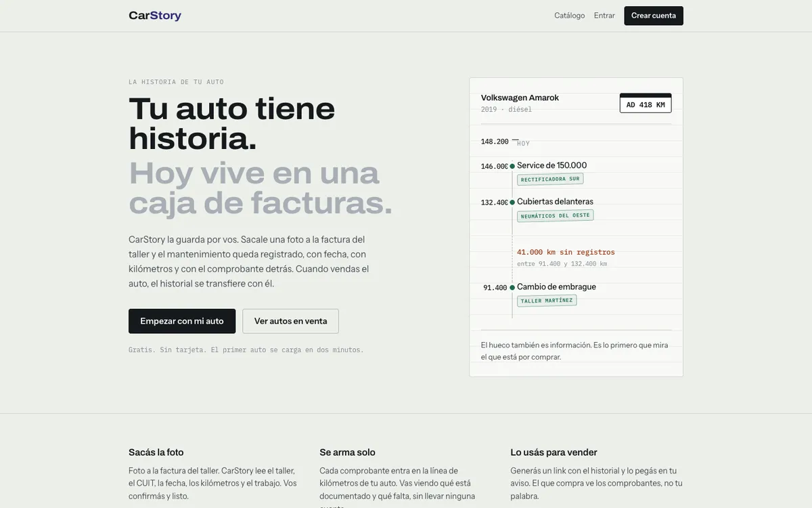This screenshot has height=508, width=812.
Task: Click LA HISTORIA DE TU AUTO eyebrow
Action: coord(176,82)
